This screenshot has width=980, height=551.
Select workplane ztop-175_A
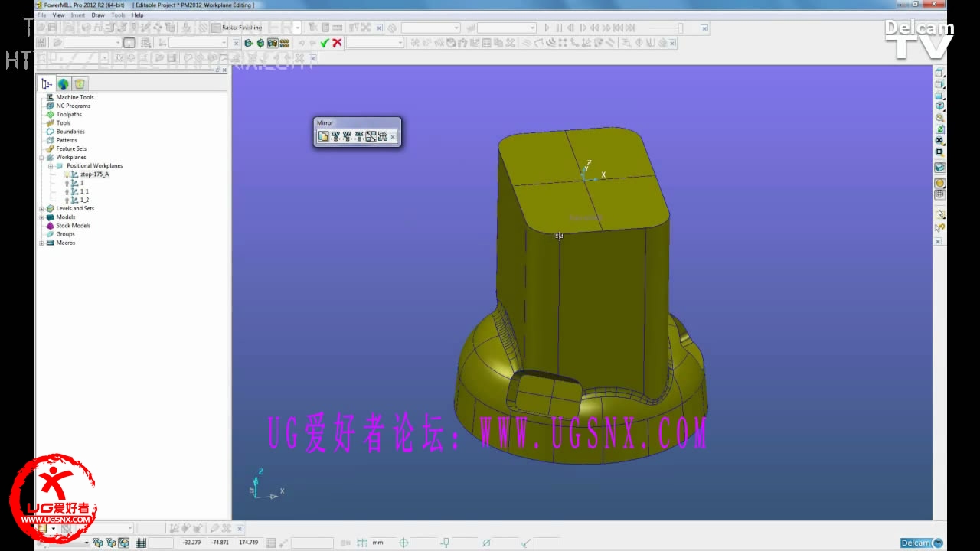coord(94,174)
